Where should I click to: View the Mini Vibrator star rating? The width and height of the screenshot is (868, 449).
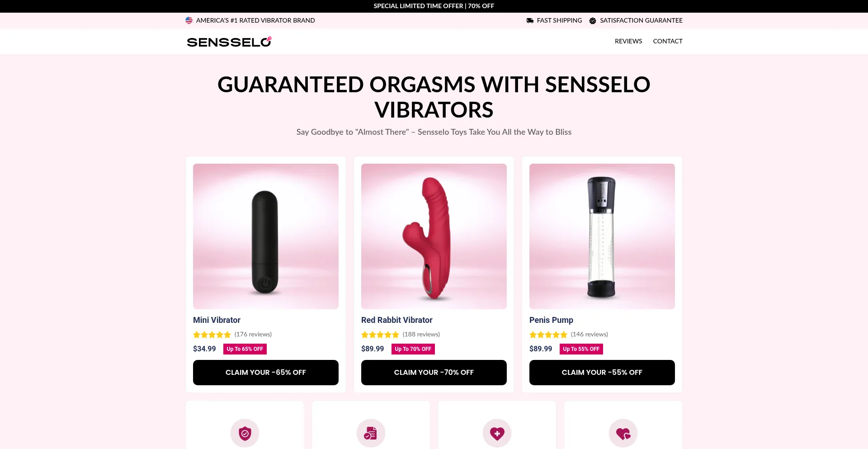tap(212, 335)
